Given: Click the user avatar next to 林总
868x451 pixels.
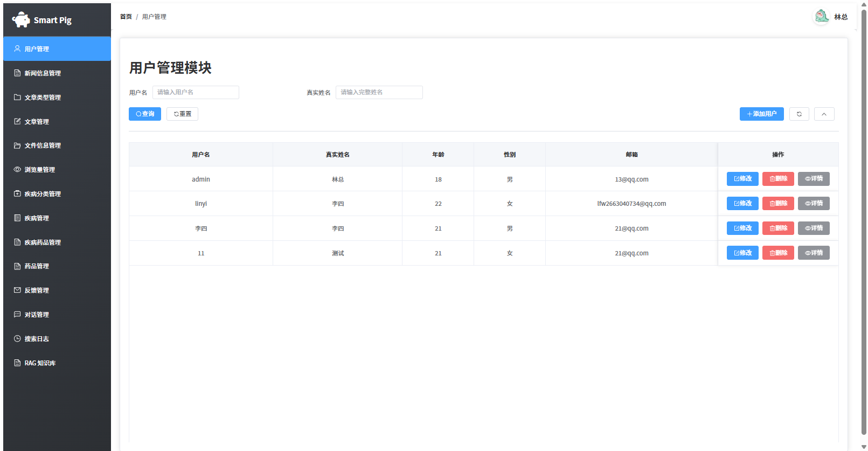Looking at the screenshot, I should [822, 17].
